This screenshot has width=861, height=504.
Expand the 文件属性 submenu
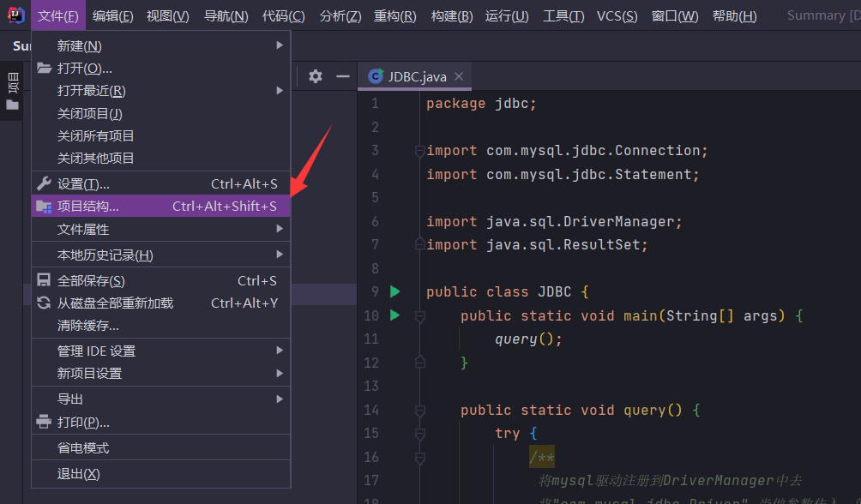pos(161,229)
